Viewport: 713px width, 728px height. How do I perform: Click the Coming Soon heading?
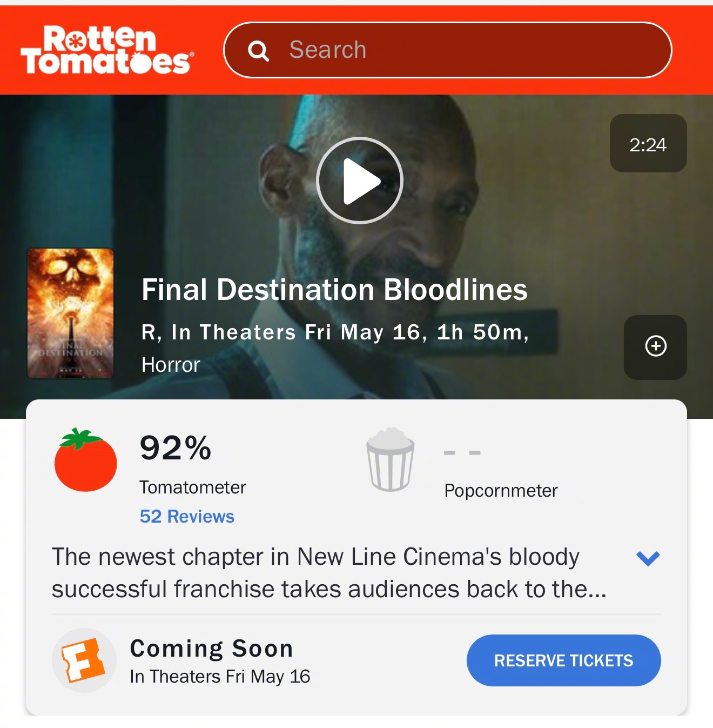pyautogui.click(x=212, y=648)
